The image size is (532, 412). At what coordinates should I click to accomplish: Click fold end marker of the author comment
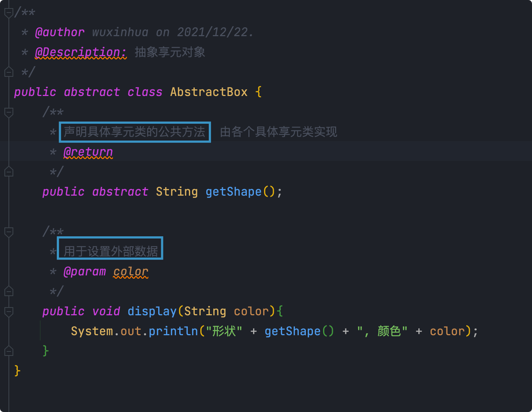(9, 72)
